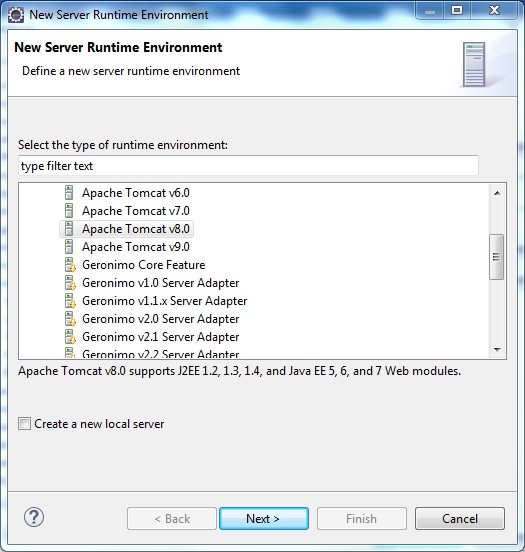
Task: Close the dialog with the X button
Action: (x=494, y=10)
